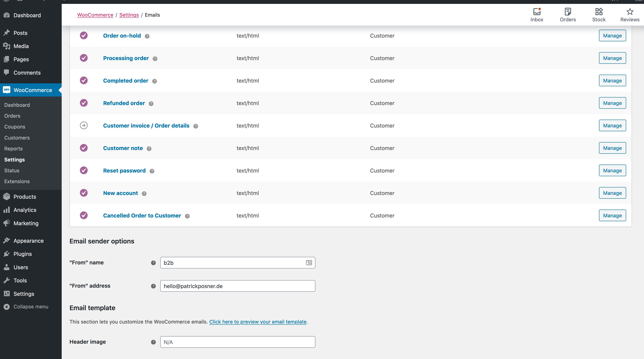Click the help tip for Header image
Viewport: 644px width, 359px height.
tap(153, 342)
